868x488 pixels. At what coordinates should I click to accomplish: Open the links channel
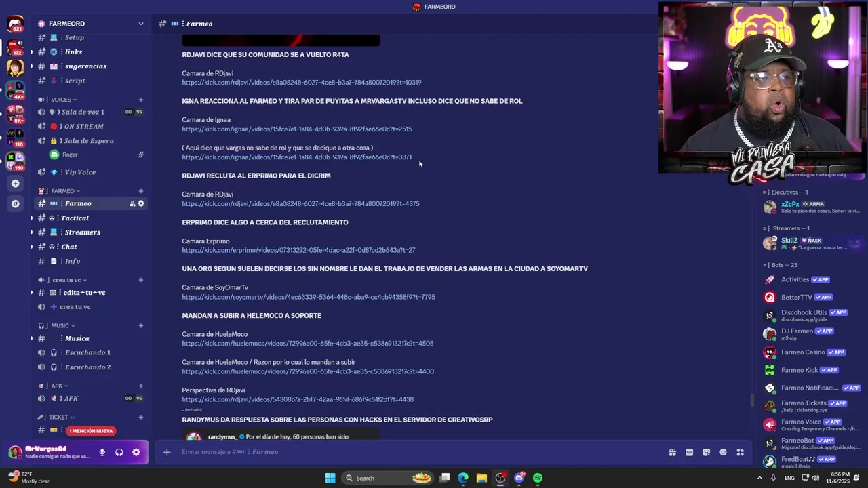pyautogui.click(x=90, y=52)
